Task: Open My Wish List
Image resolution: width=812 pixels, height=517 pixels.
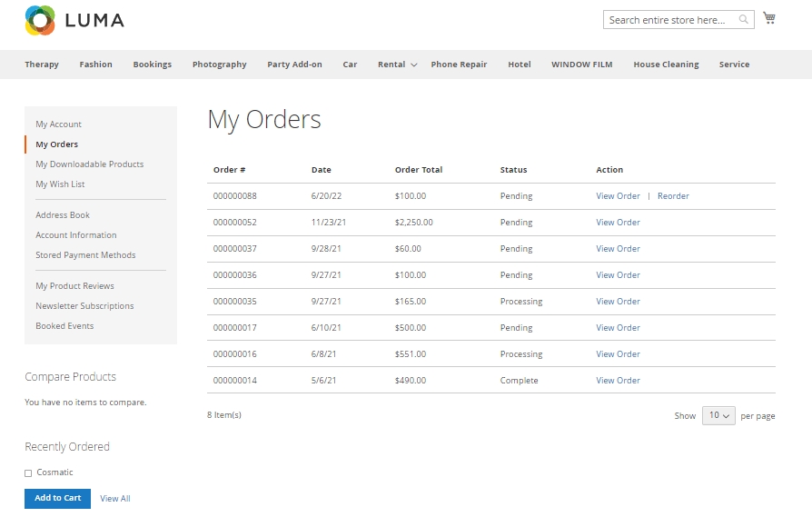Action: click(x=60, y=184)
